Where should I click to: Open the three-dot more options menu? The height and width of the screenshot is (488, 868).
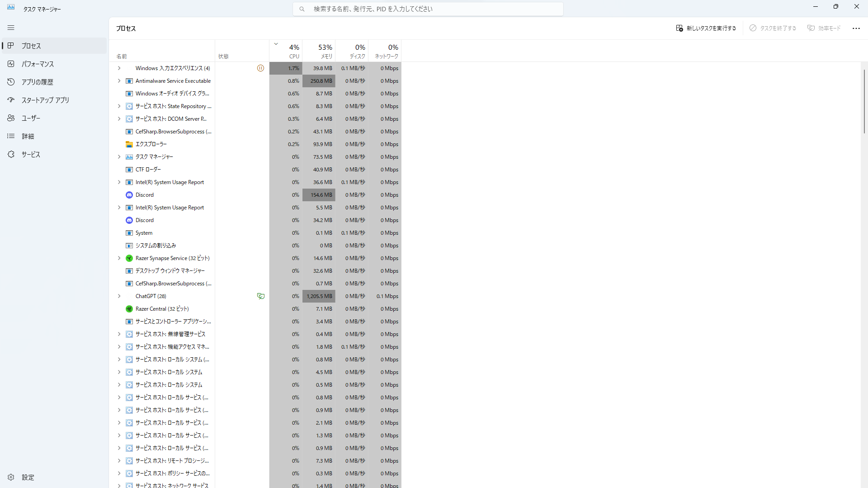(x=856, y=28)
